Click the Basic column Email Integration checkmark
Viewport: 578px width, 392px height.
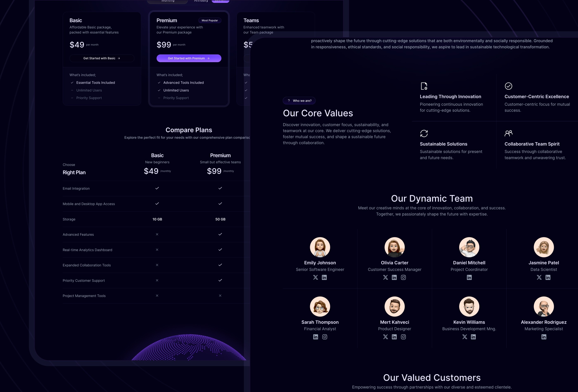[x=157, y=188]
